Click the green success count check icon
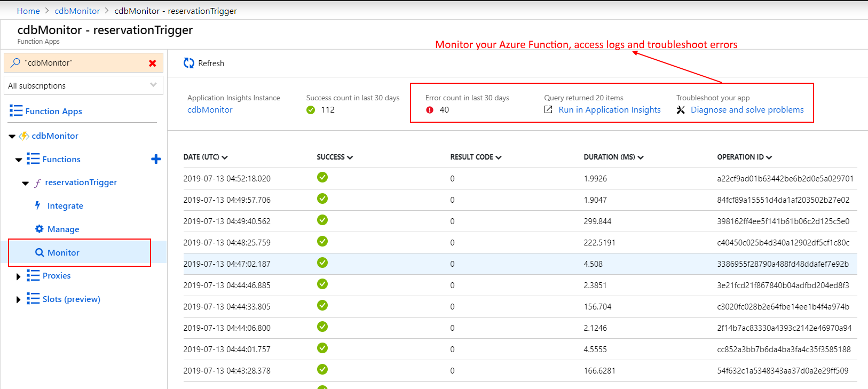The image size is (868, 389). (311, 110)
